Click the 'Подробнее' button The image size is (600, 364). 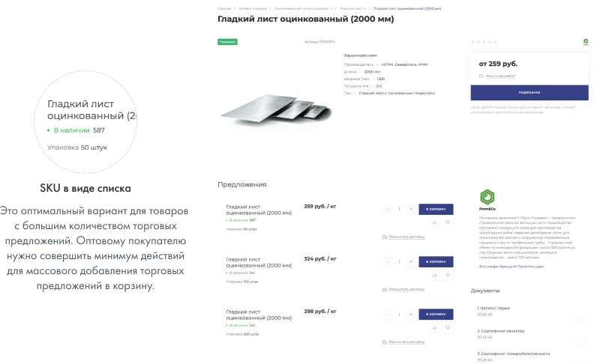click(529, 92)
